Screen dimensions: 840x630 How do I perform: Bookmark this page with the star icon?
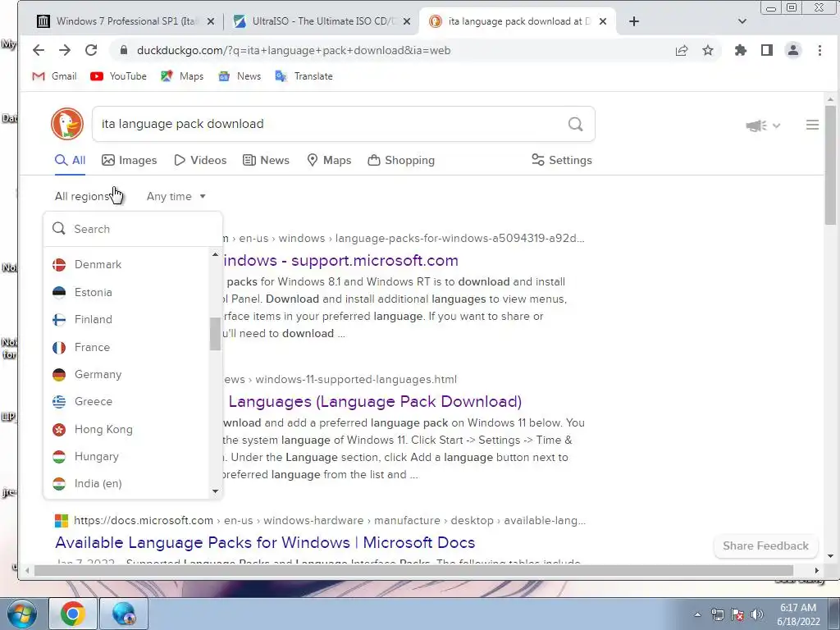(708, 50)
